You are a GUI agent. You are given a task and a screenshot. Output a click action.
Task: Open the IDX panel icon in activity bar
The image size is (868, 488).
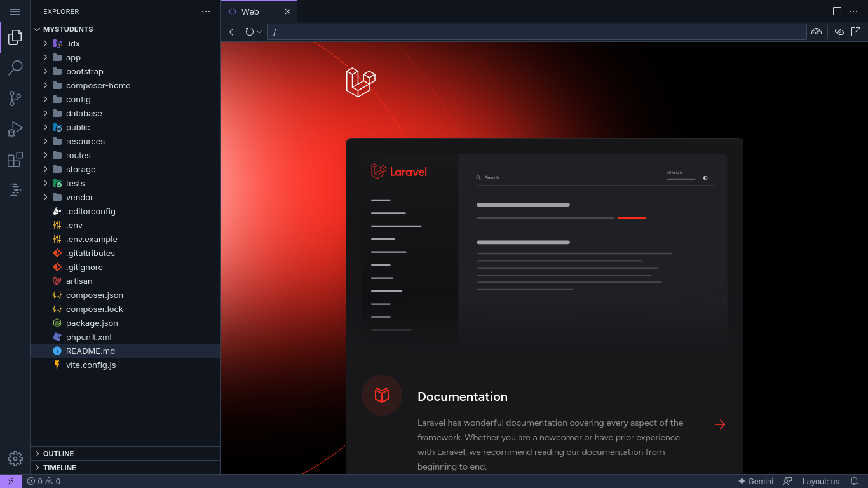15,189
